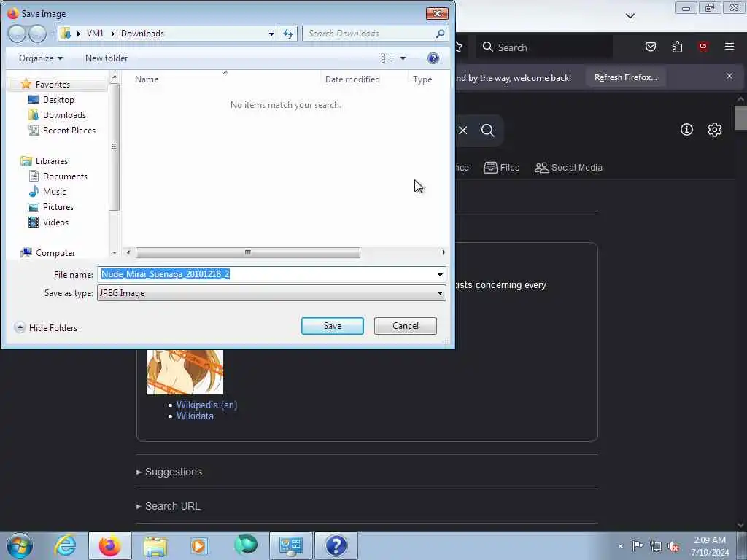The height and width of the screenshot is (560, 747).
Task: Select Documents library
Action: tap(58, 176)
